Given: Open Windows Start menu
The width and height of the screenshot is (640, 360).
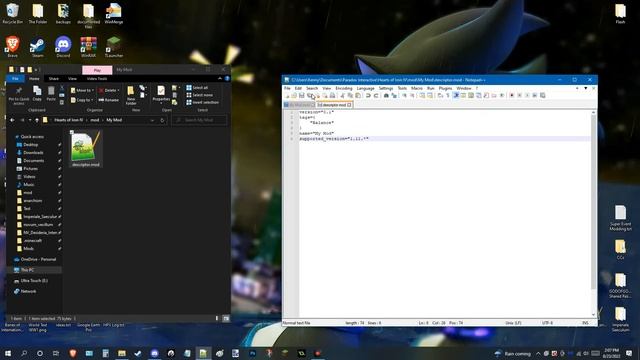Looking at the screenshot, I should coord(8,353).
